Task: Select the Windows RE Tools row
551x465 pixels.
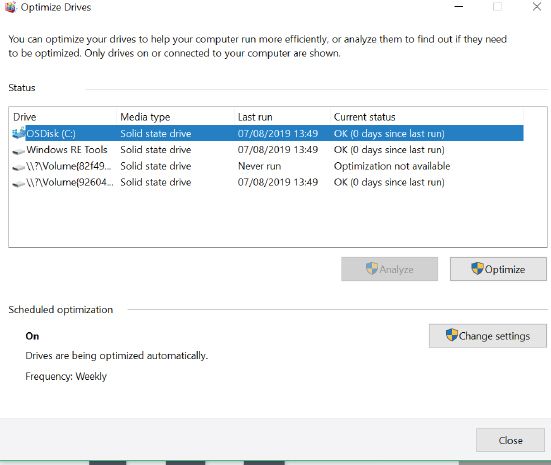Action: 267,150
